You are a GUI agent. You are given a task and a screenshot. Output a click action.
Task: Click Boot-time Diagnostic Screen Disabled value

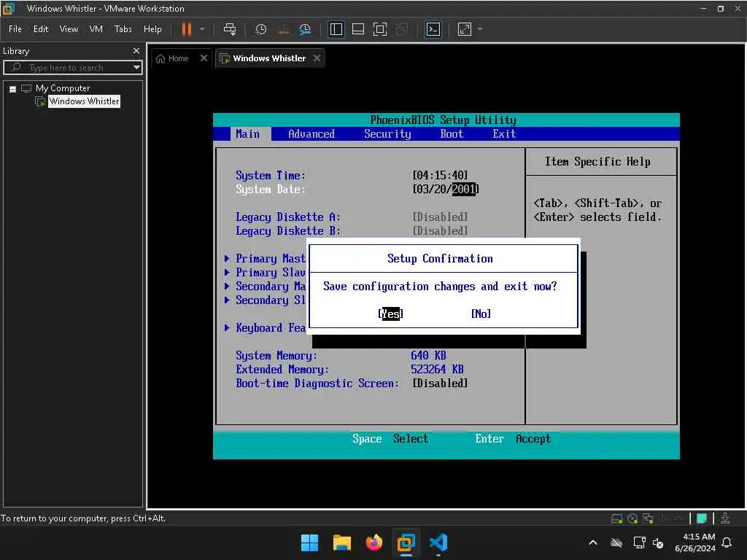(440, 384)
